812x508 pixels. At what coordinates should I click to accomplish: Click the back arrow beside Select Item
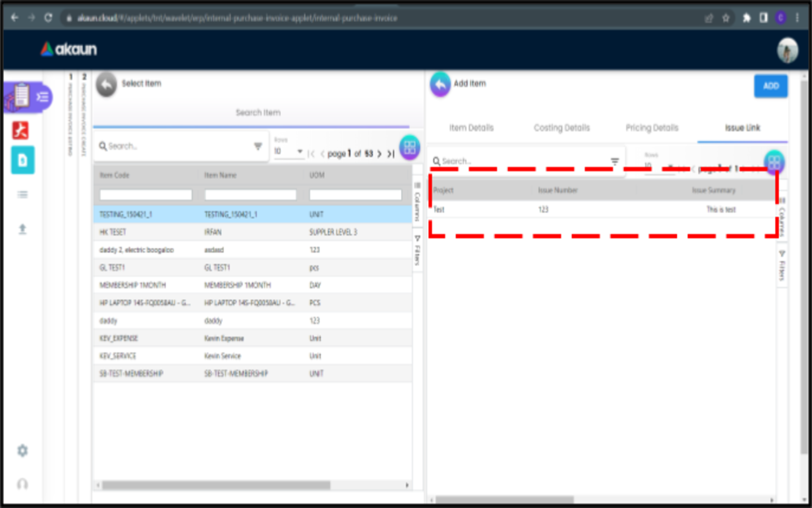106,85
